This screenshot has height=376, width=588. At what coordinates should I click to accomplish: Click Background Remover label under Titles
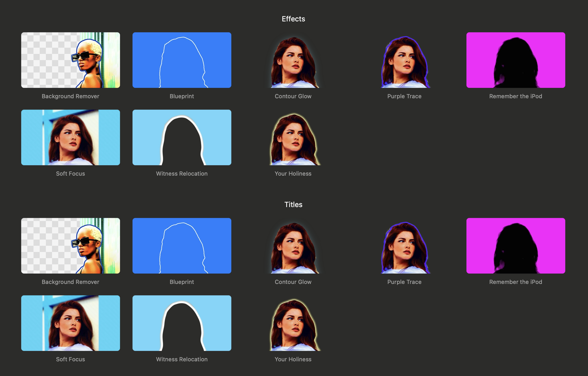(71, 282)
